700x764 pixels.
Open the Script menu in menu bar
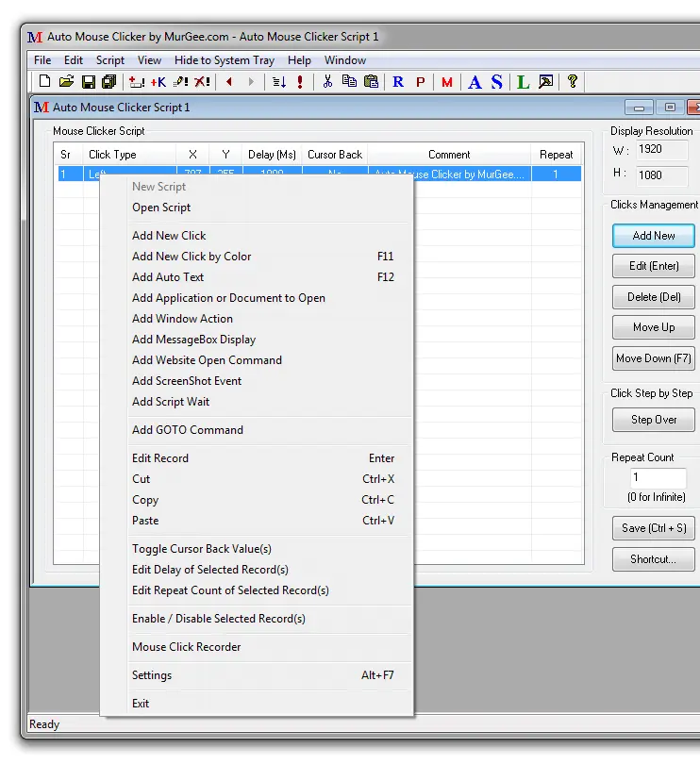110,60
